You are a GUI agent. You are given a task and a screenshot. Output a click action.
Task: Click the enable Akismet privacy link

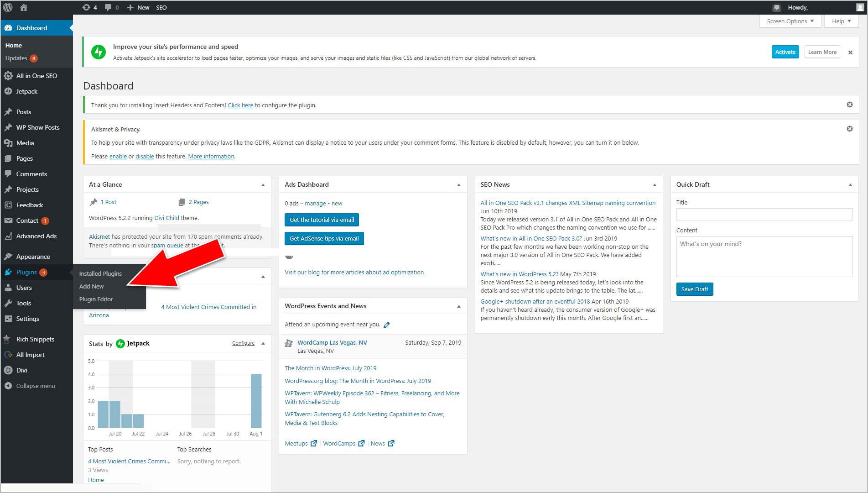(118, 156)
